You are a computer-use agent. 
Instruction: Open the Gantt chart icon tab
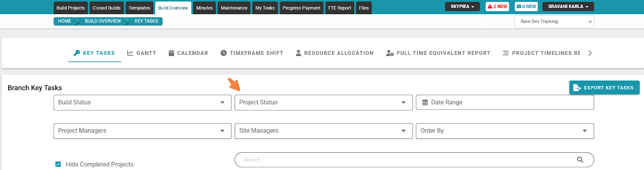130,53
